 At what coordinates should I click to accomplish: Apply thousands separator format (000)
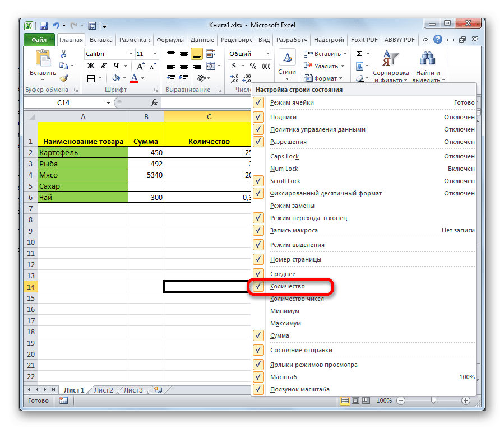tap(266, 66)
